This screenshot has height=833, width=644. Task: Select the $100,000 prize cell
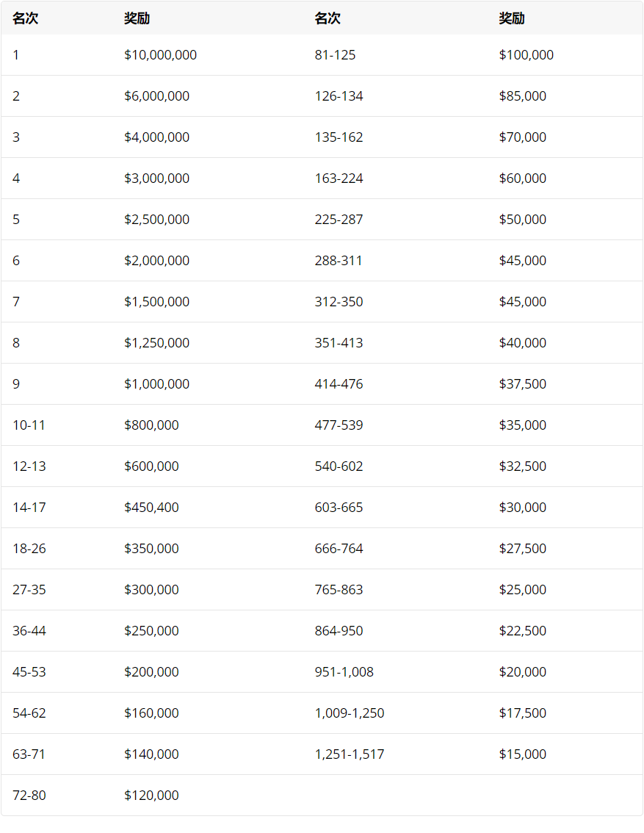coord(526,55)
